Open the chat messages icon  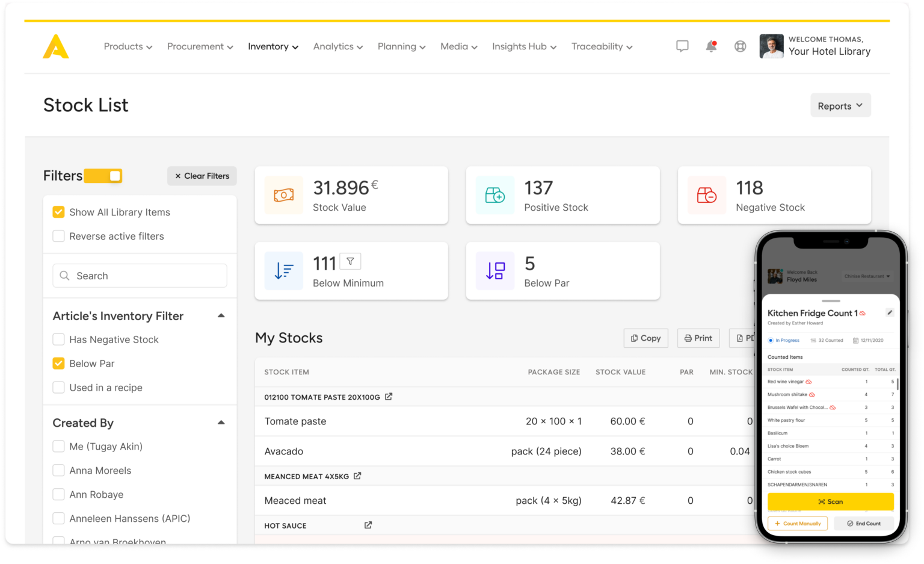point(682,46)
